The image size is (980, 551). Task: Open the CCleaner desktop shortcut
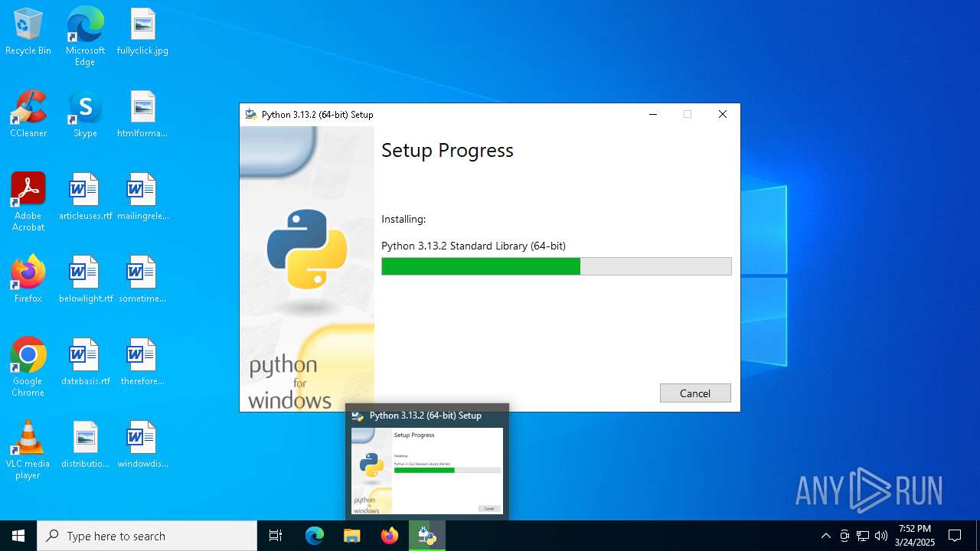coord(28,115)
